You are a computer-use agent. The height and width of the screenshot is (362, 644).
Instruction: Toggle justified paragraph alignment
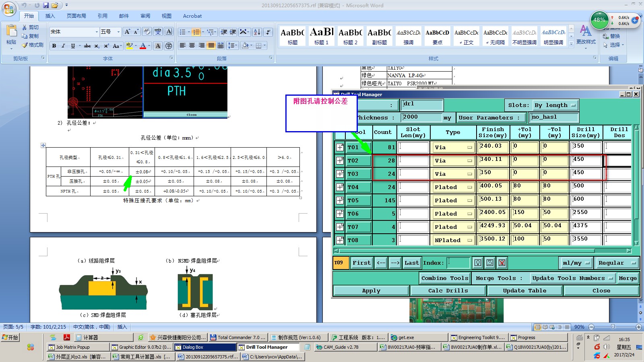coord(211,45)
